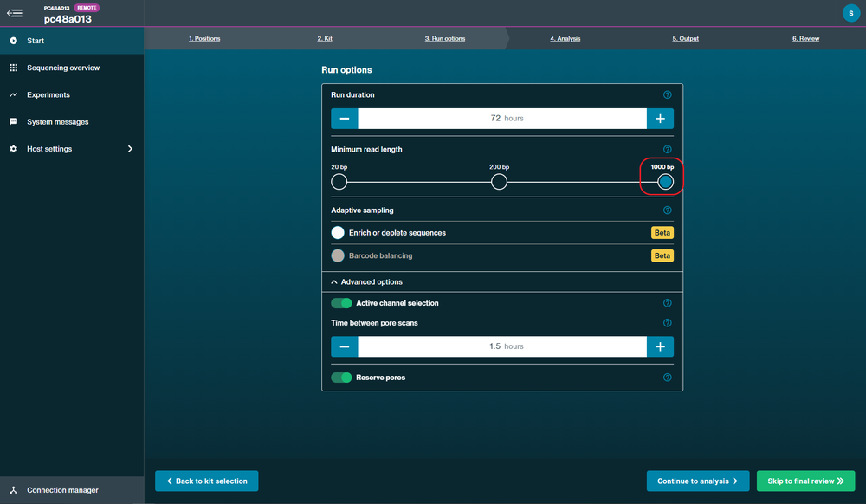Screen dimensions: 866x504
Task: Select 1000 bp minimum read length
Action: 665,182
